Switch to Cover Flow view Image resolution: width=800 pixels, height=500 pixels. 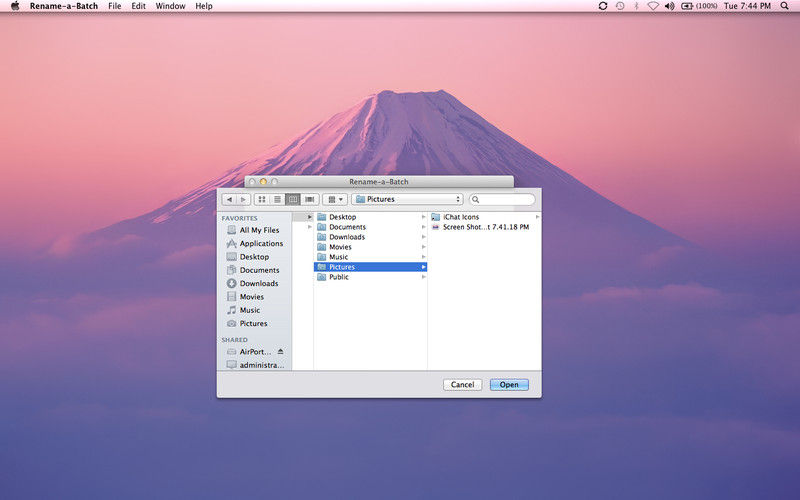pos(310,199)
